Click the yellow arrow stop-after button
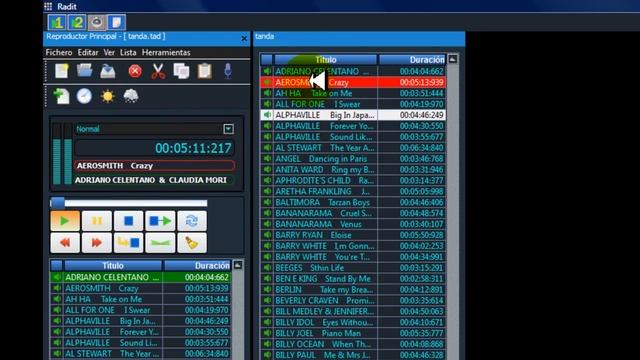Image resolution: width=640 pixels, height=360 pixels. [x=129, y=243]
